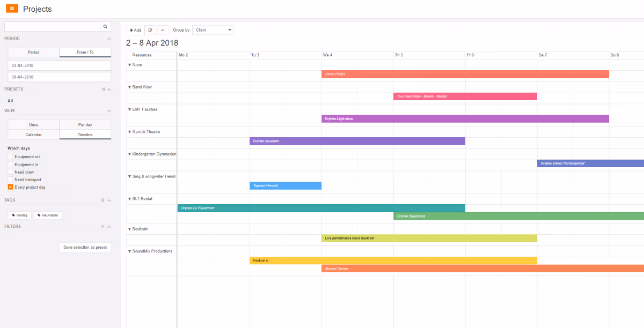644x328 pixels.
Task: Toggle Equipment in checkbox
Action: pyautogui.click(x=10, y=165)
